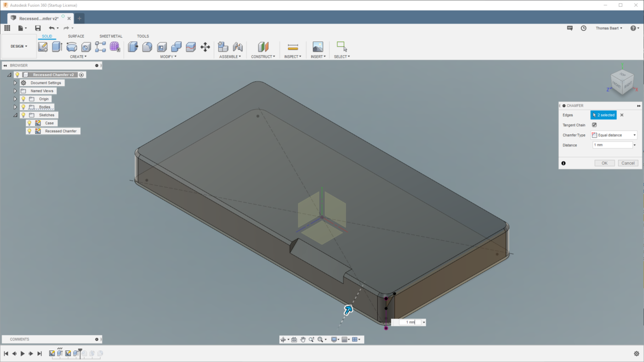The image size is (644, 362).
Task: Switch to the SHEET METAL tab
Action: [x=110, y=36]
